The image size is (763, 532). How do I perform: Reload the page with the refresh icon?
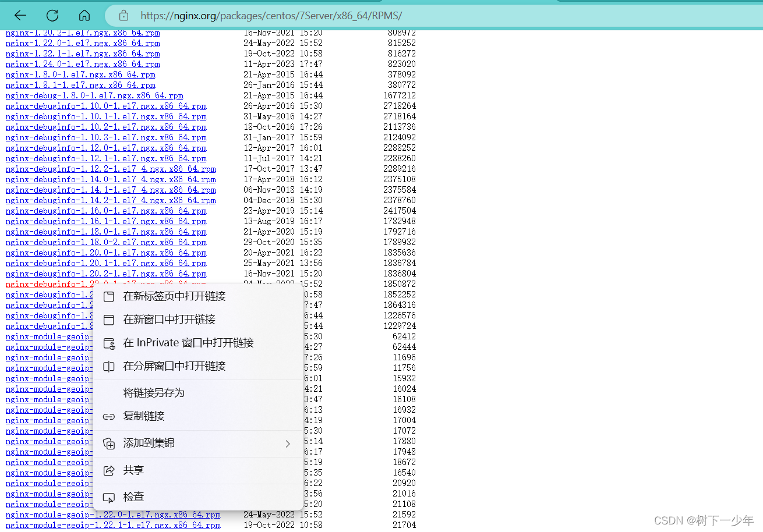[52, 16]
